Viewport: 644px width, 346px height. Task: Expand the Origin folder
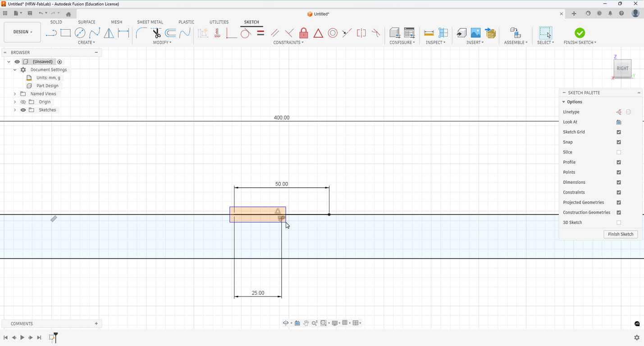[15, 102]
